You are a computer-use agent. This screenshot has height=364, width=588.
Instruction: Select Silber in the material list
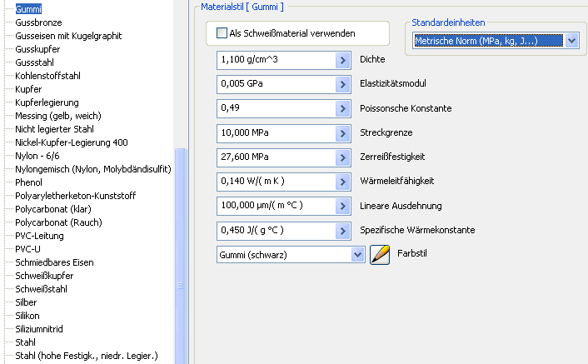(26, 302)
